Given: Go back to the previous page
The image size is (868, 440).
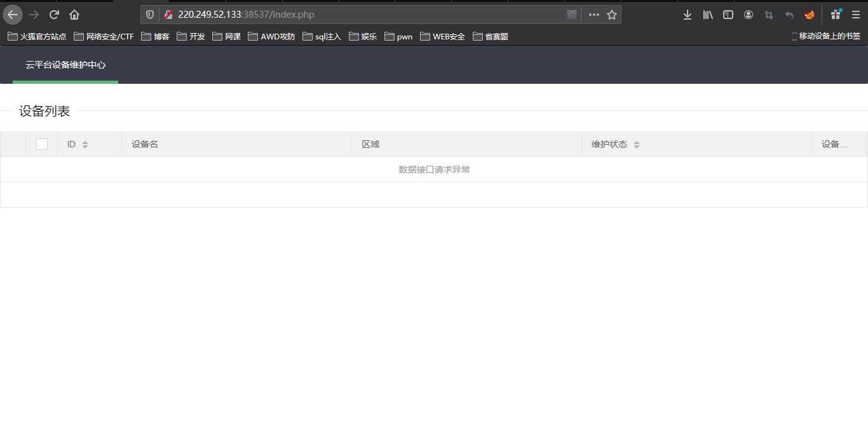Looking at the screenshot, I should pyautogui.click(x=13, y=15).
